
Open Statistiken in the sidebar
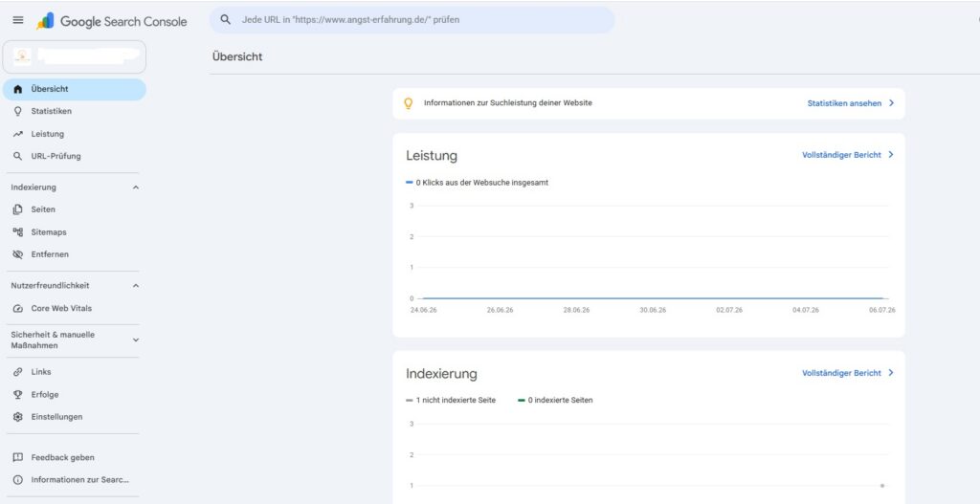coord(75,111)
